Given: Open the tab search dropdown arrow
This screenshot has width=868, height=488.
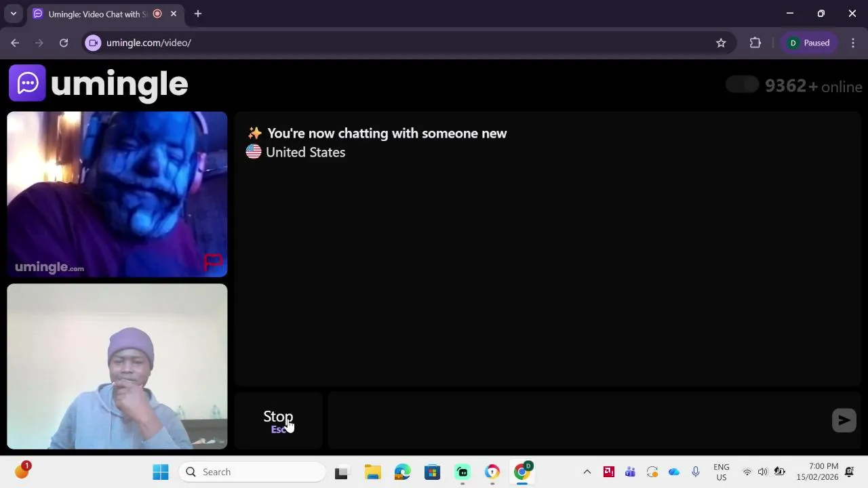Looking at the screenshot, I should [x=13, y=14].
